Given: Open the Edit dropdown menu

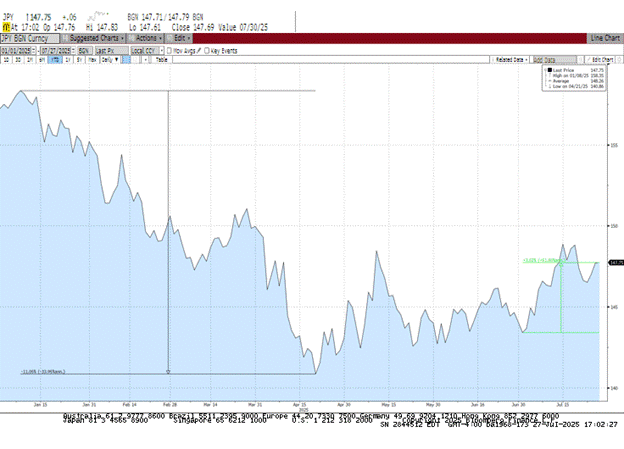Looking at the screenshot, I should click(x=179, y=38).
